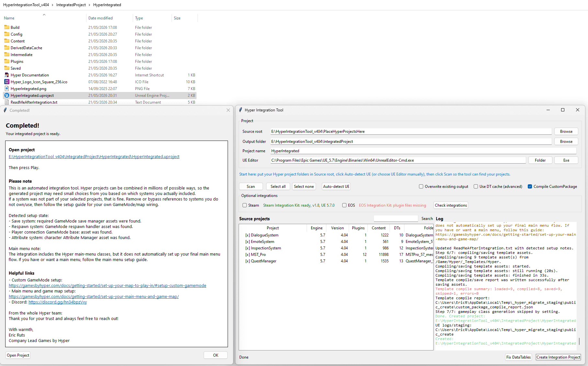Click Select all projects button
Image resolution: width=588 pixels, height=366 pixels.
(x=278, y=187)
